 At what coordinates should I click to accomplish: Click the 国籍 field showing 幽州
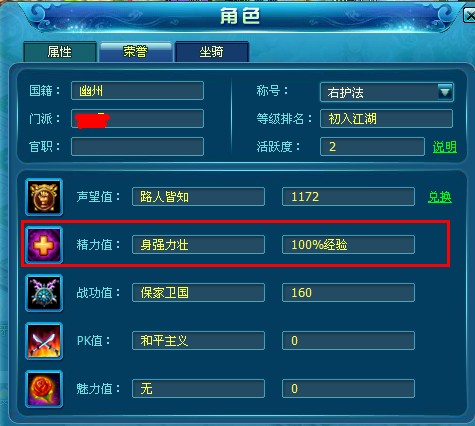tap(137, 91)
